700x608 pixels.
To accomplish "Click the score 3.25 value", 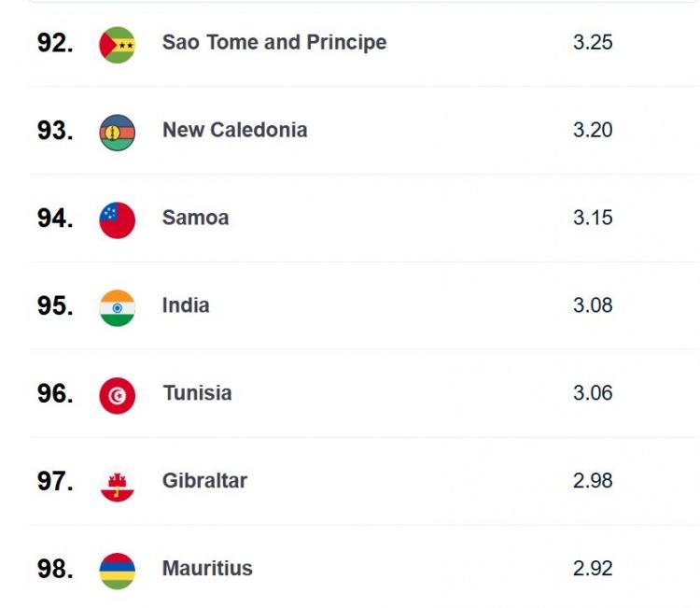I will (x=593, y=42).
